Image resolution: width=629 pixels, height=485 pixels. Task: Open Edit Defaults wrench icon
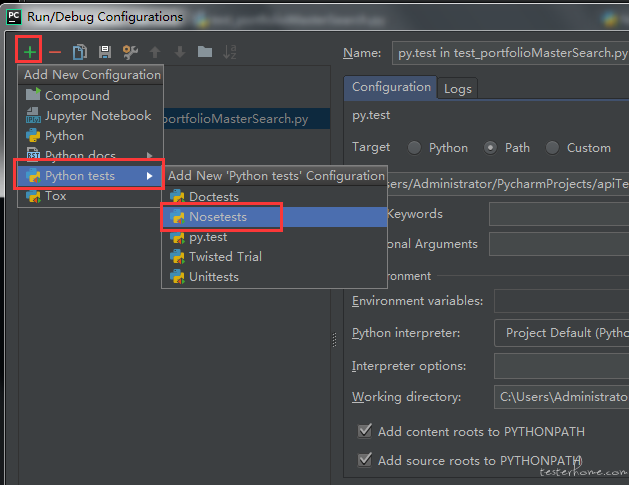130,52
